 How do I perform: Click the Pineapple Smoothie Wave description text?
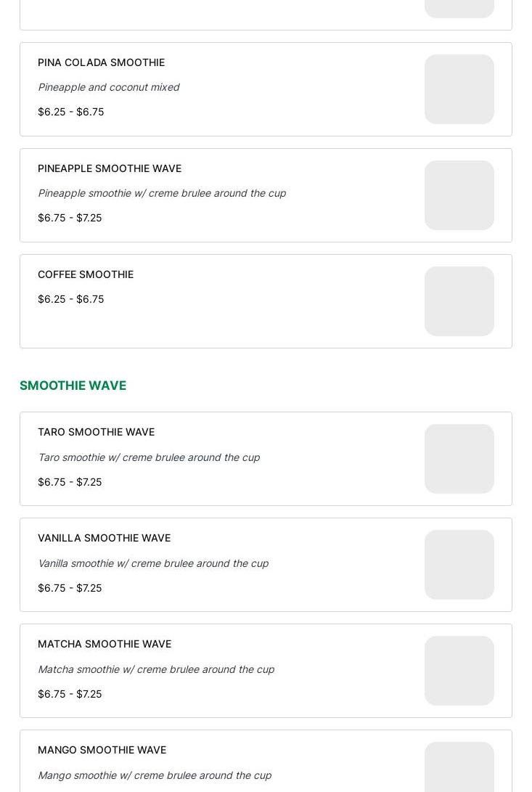161,193
